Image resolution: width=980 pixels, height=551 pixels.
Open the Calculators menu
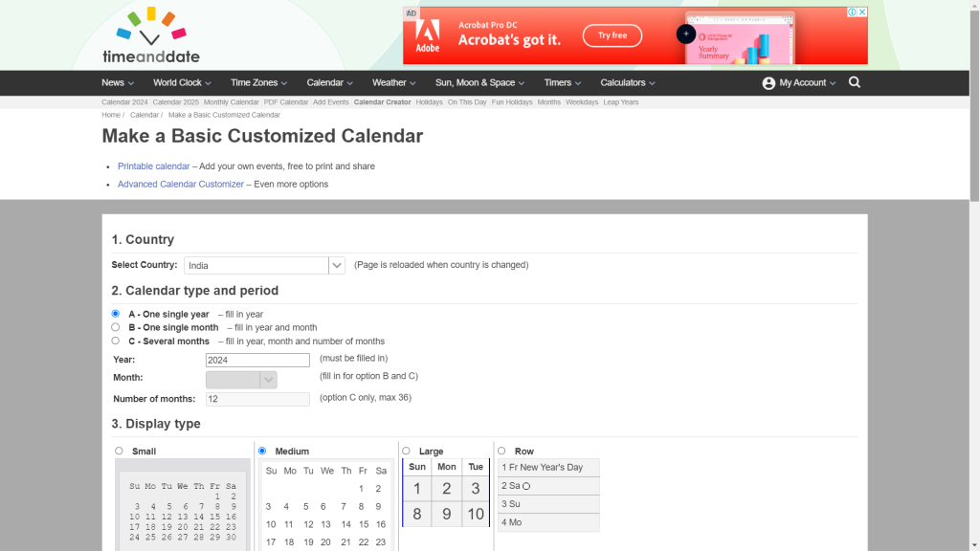click(628, 83)
